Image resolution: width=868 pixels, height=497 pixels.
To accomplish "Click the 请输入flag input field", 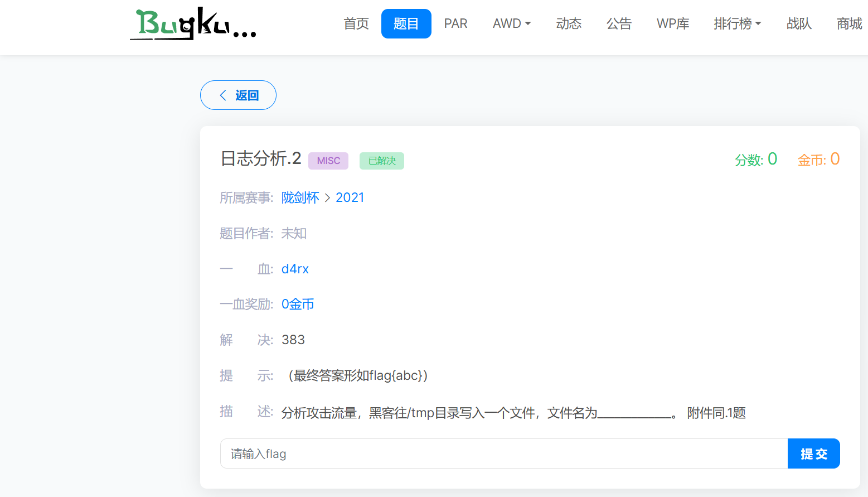I will [504, 453].
